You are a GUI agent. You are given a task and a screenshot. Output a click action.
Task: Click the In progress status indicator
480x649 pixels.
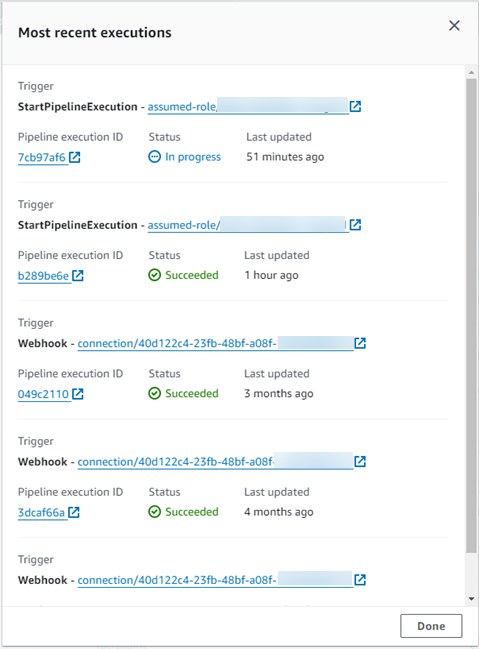[185, 157]
